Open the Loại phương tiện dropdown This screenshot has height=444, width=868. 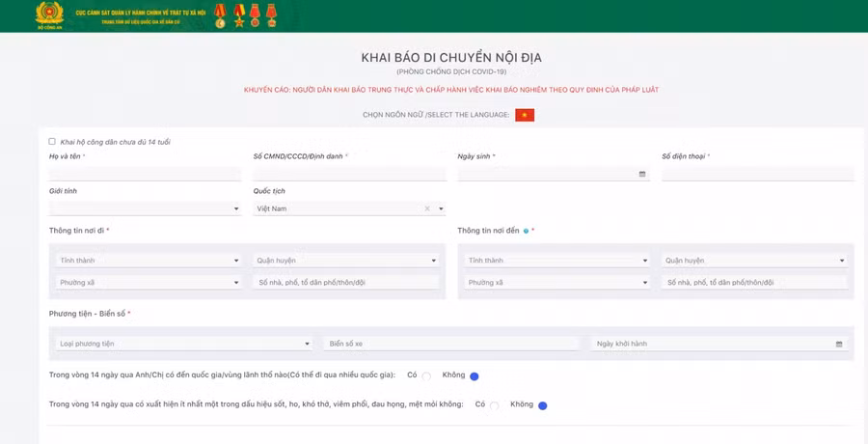coord(184,345)
